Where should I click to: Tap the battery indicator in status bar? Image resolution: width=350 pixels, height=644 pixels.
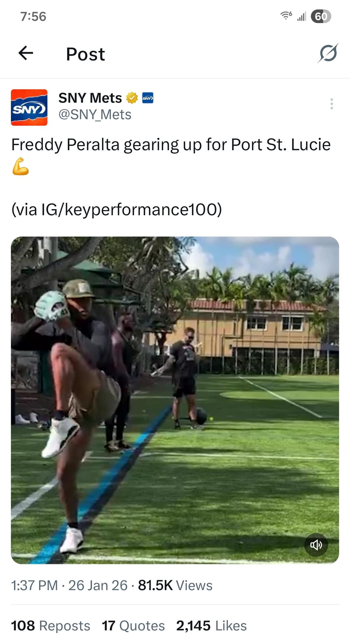pos(321,17)
